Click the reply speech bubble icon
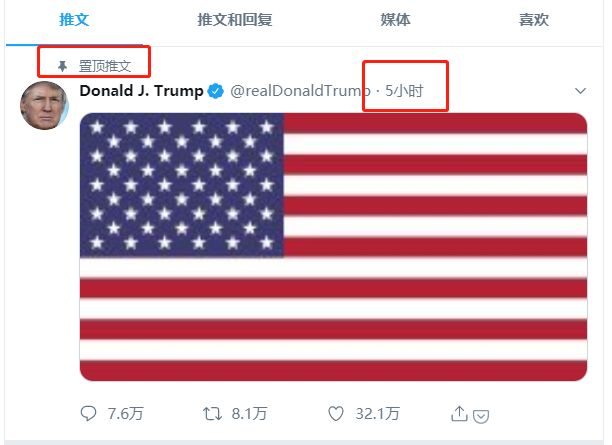The image size is (612, 445). (88, 413)
